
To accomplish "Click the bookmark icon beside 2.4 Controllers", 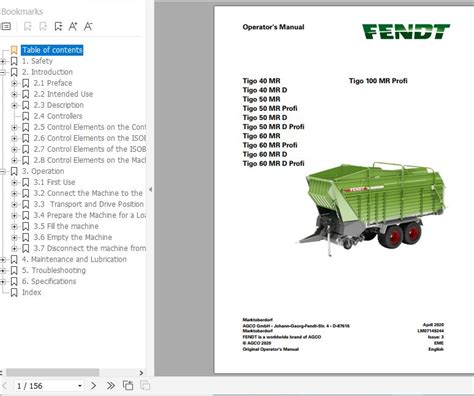I will click(x=25, y=116).
